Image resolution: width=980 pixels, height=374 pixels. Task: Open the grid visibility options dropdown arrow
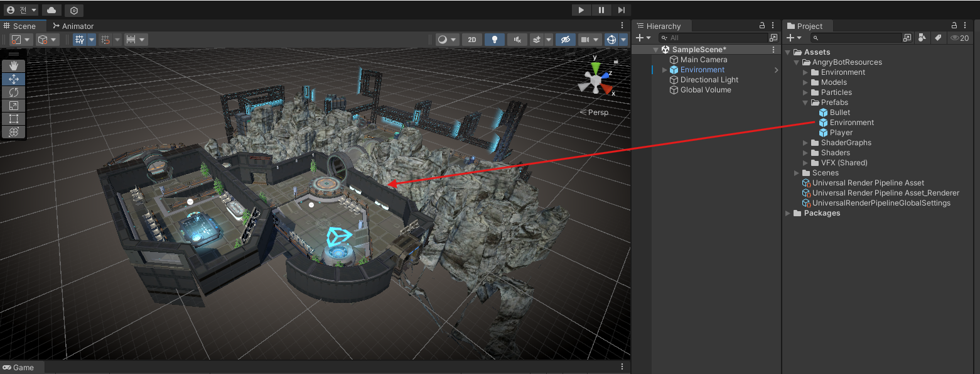(92, 40)
